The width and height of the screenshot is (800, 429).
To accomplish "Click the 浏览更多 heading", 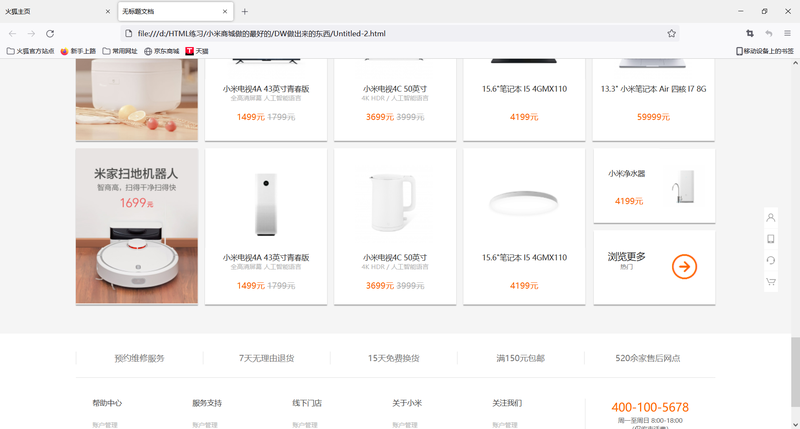I will coord(627,256).
